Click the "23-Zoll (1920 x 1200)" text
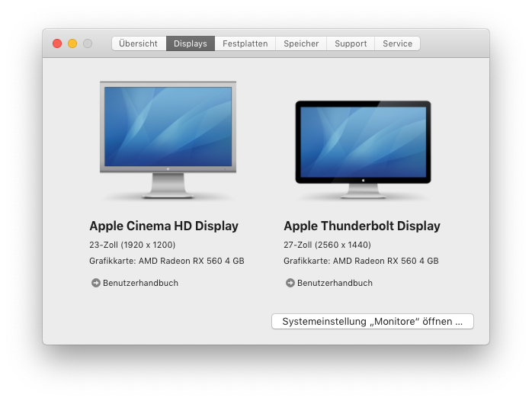Image resolution: width=532 pixels, height=401 pixels. (133, 245)
